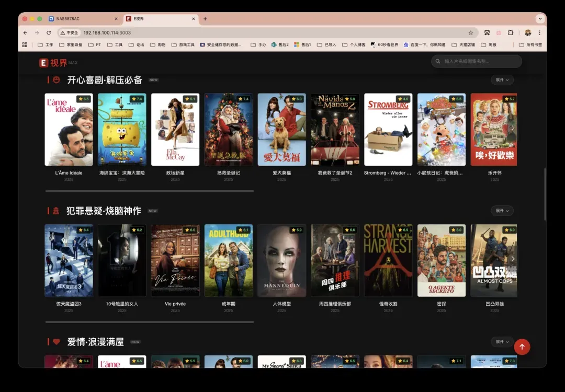Screen dimensions: 565x392
Task: Click the user profile avatar
Action: point(528,33)
